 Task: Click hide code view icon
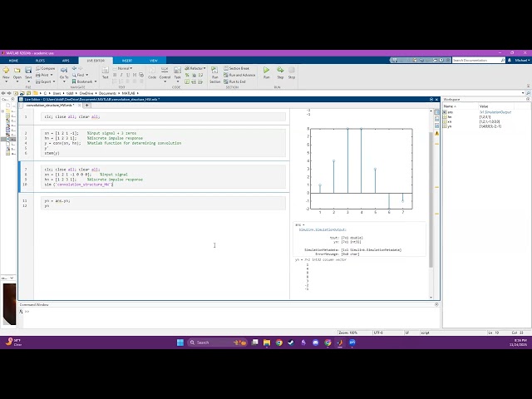[x=436, y=126]
